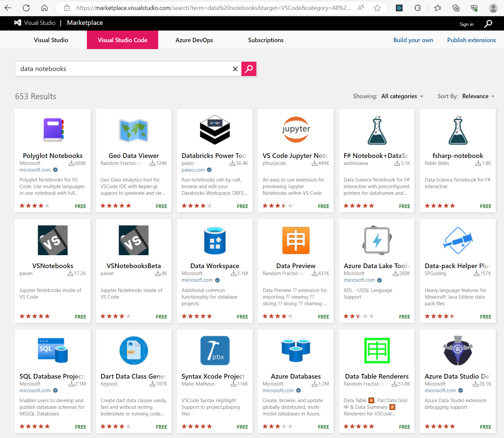Open the Subscriptions tab
This screenshot has width=504, height=438.
[x=266, y=40]
